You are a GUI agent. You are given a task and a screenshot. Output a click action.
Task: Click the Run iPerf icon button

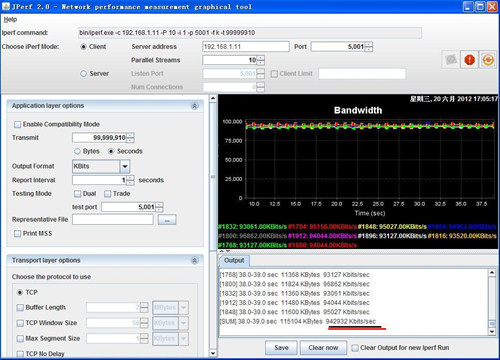tap(451, 60)
